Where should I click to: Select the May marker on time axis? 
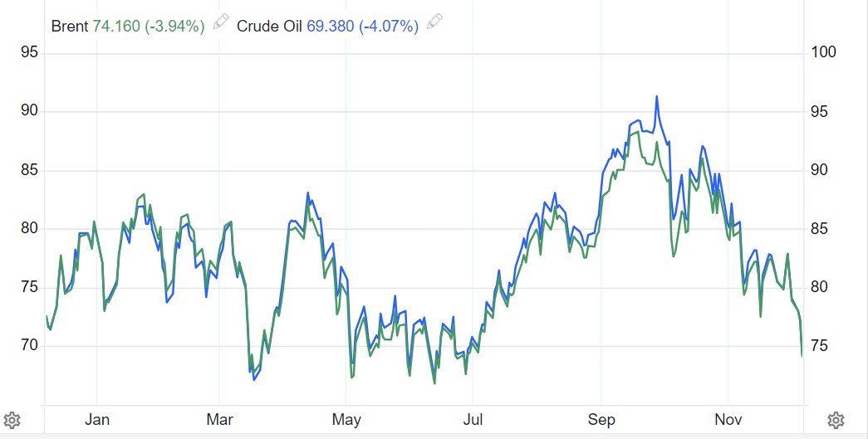[346, 419]
